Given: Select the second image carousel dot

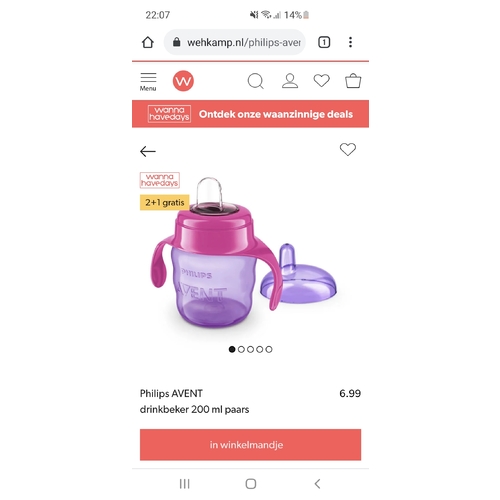Looking at the screenshot, I should click(x=241, y=349).
